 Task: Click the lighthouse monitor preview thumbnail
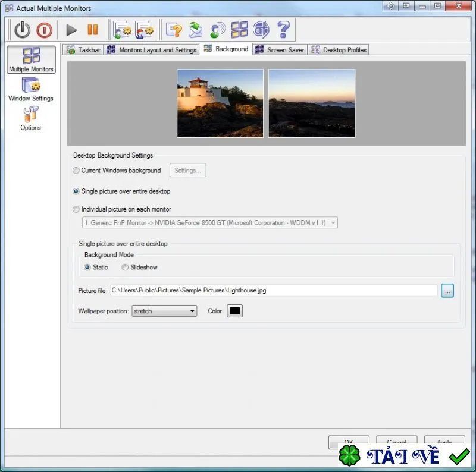point(220,103)
